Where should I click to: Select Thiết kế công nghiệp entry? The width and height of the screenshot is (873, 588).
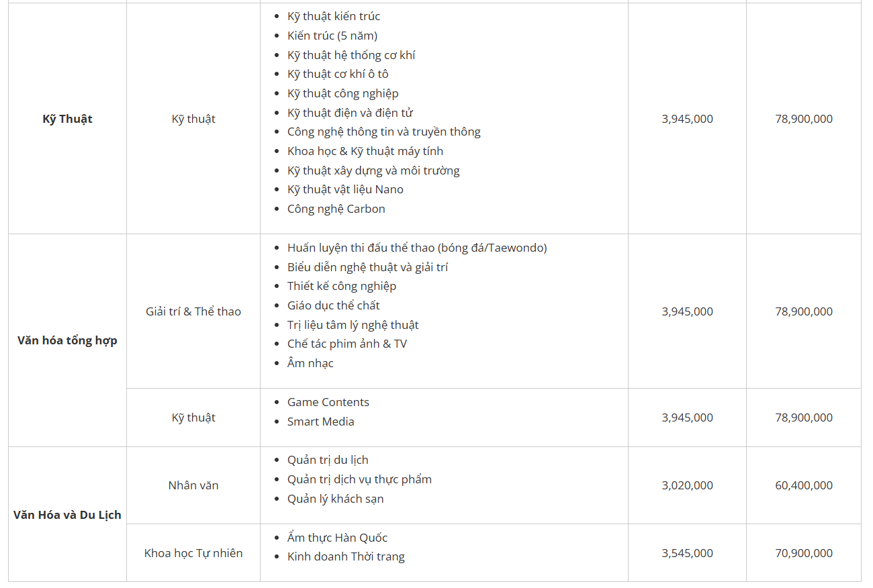[342, 286]
